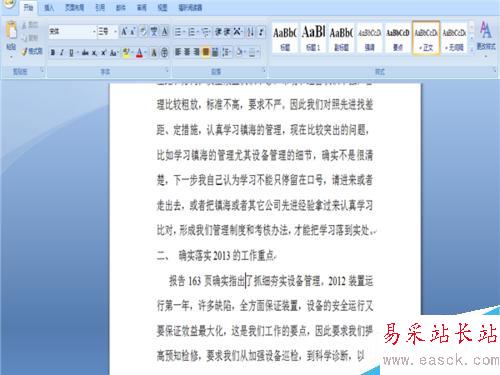
Task: Click the Enclose Characters circle icon
Action: tap(164, 53)
